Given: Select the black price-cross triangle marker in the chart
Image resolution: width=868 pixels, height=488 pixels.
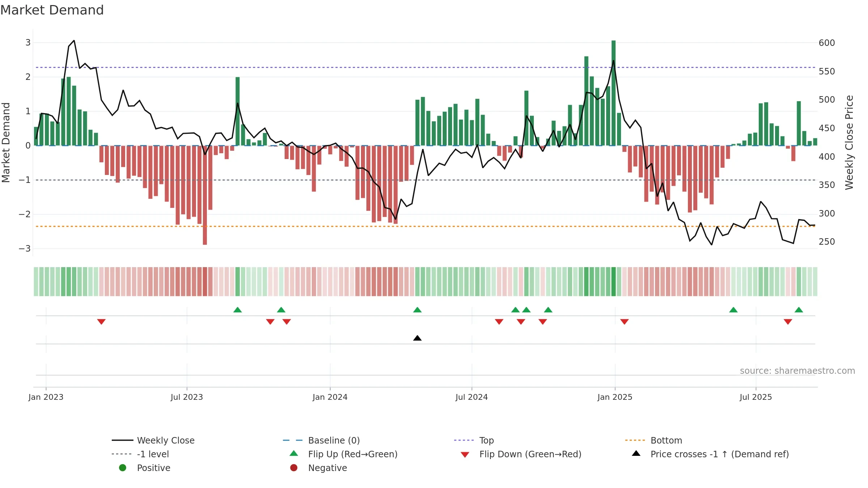Looking at the screenshot, I should pos(417,338).
